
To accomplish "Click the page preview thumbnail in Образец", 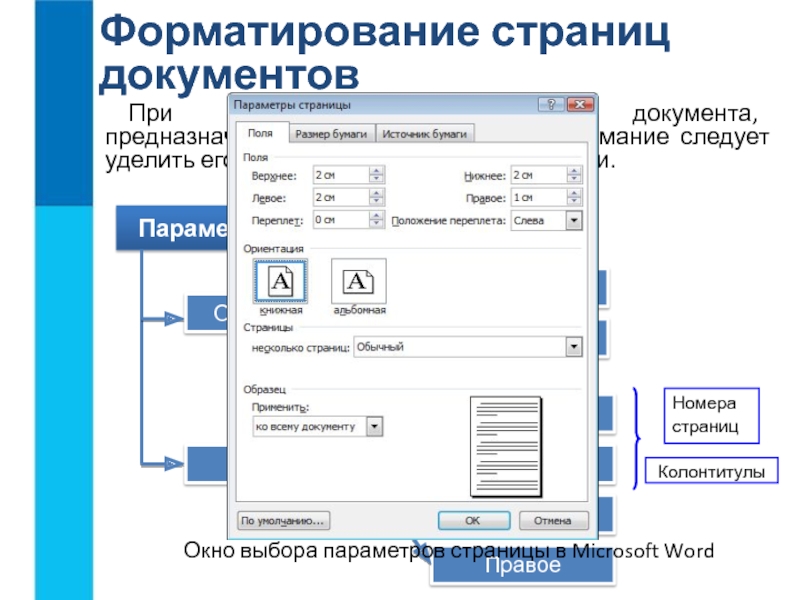I will (x=506, y=446).
